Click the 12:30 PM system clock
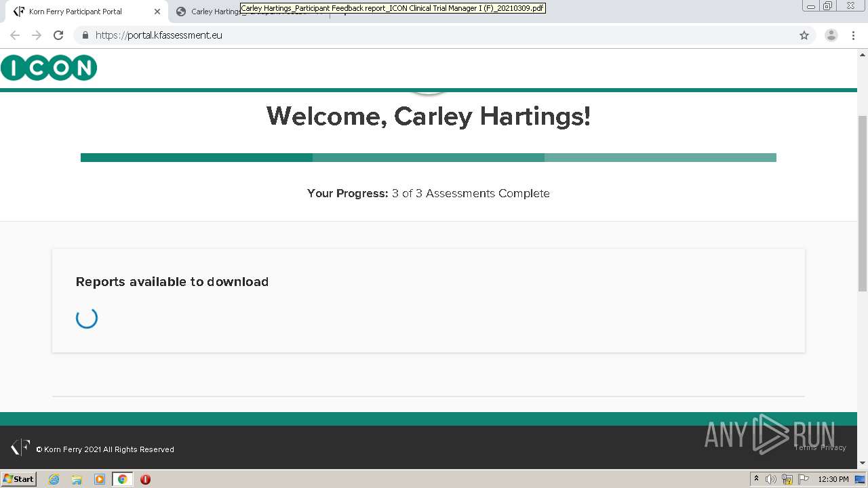This screenshot has width=868, height=488. (833, 479)
